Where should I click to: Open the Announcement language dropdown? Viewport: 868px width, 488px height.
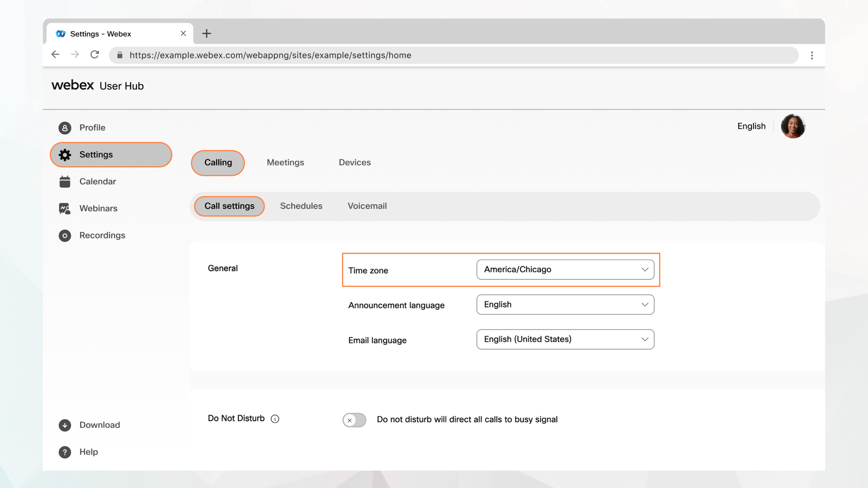(x=565, y=304)
